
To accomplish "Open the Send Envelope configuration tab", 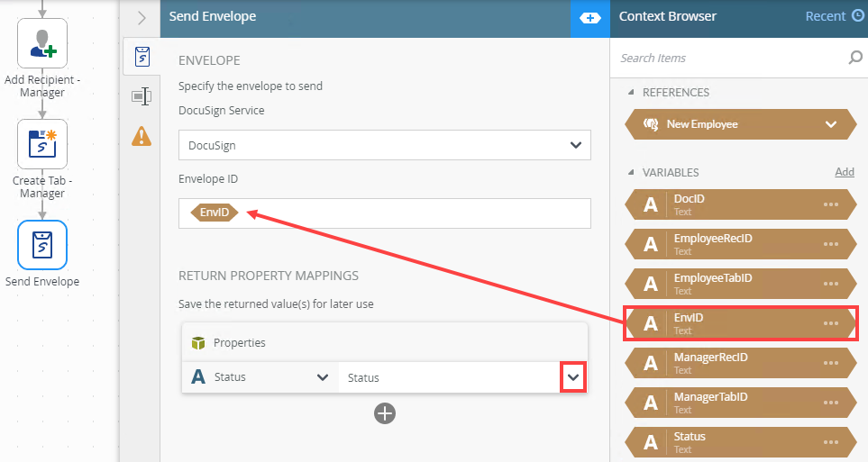I will [x=142, y=58].
